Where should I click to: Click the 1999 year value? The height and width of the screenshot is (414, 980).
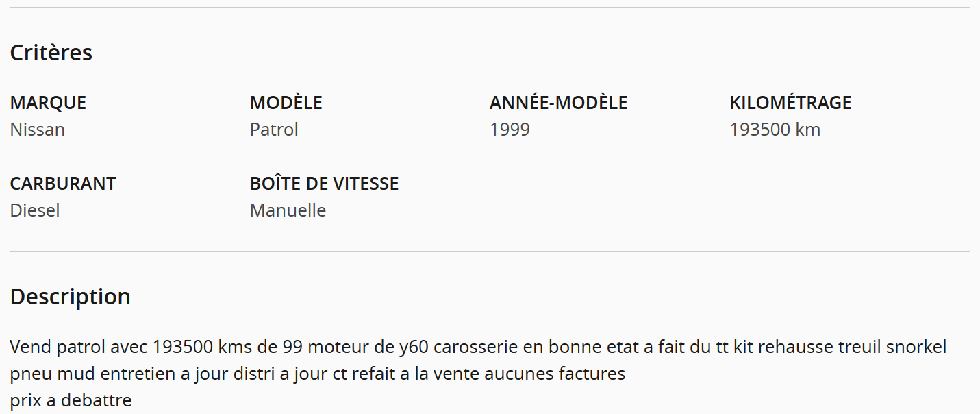point(510,130)
